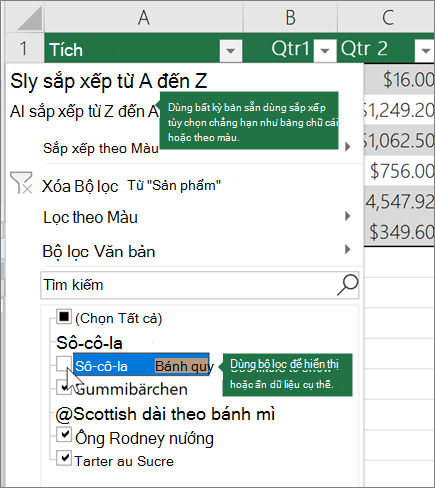Open Sắp xếp theo Màu submenu

click(101, 148)
